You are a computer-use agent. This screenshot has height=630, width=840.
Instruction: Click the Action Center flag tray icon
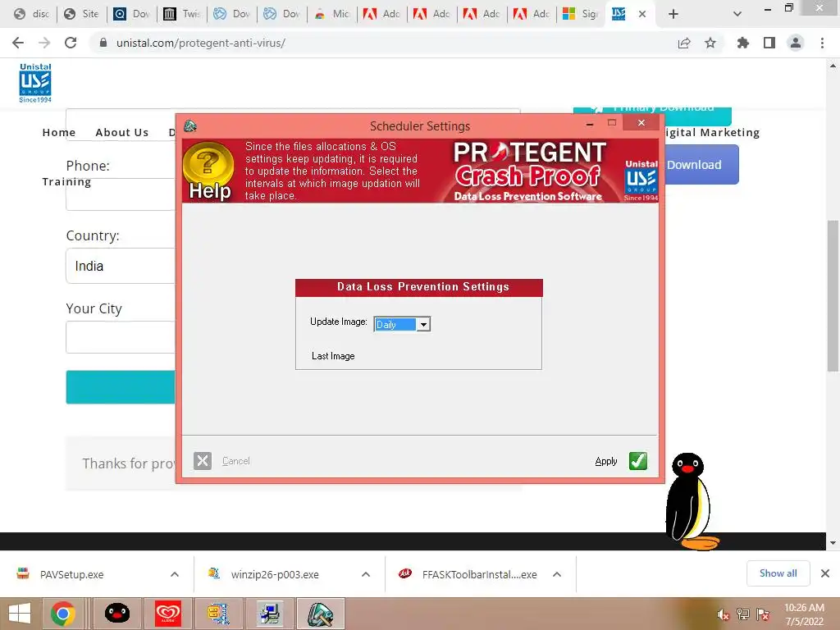(x=763, y=614)
